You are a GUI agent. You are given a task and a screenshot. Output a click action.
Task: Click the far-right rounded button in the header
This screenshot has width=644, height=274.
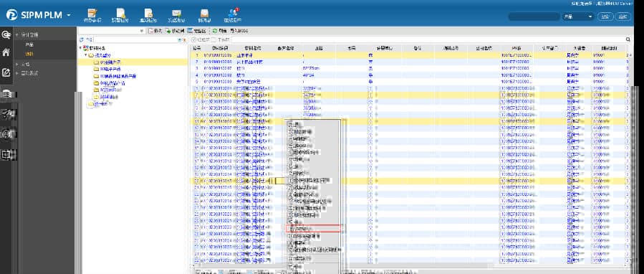click(623, 16)
